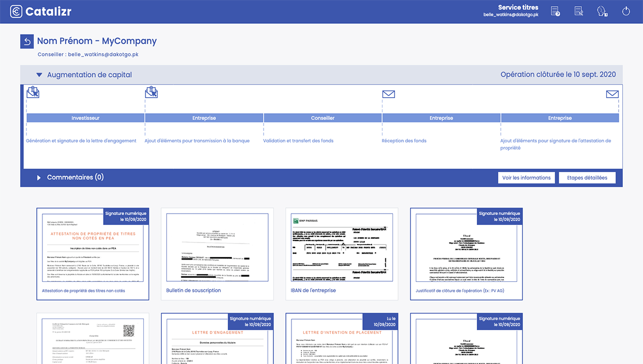
Task: Select the Investisseur timeline step
Action: (85, 118)
